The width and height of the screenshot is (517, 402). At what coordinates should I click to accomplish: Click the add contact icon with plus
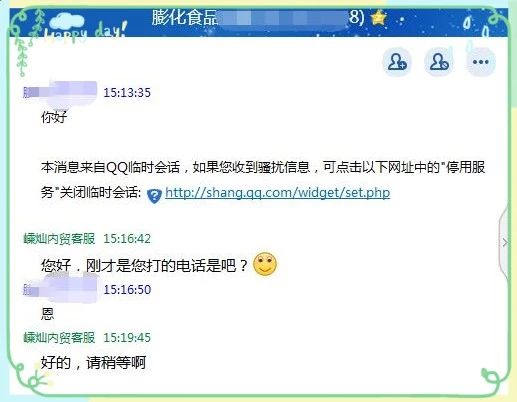coord(397,62)
